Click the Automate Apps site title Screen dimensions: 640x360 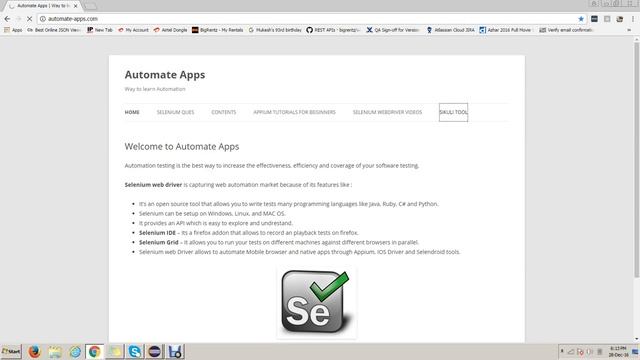point(165,75)
